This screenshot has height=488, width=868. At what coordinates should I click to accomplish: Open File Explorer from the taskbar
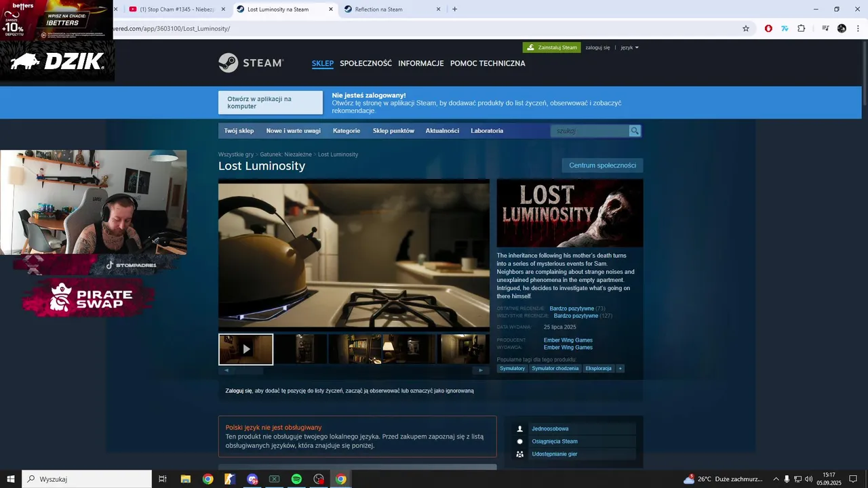[x=185, y=479]
